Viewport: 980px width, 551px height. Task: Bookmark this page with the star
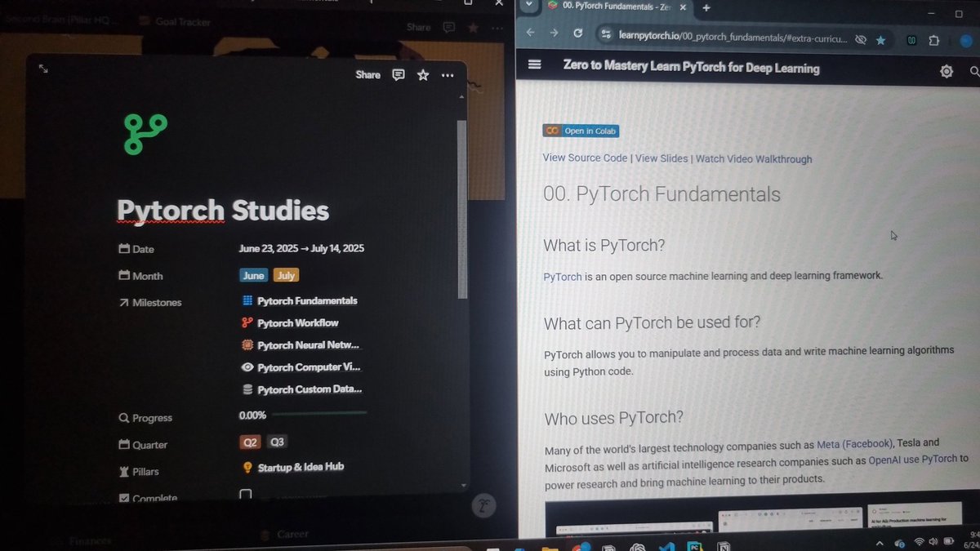(880, 39)
